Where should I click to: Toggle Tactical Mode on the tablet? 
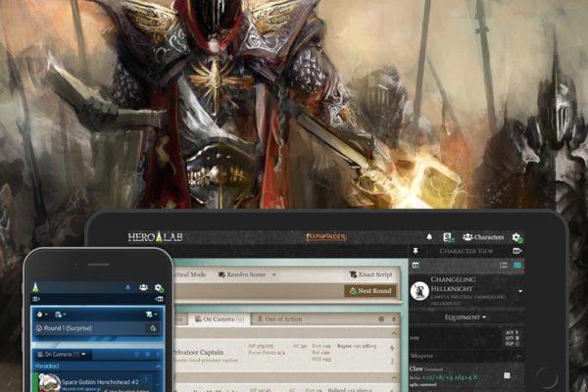click(x=190, y=274)
